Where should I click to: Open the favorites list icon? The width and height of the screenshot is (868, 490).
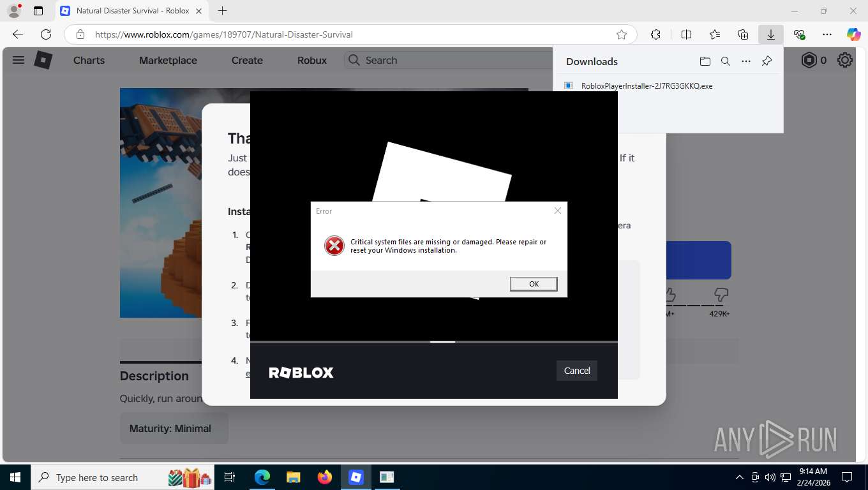click(715, 34)
